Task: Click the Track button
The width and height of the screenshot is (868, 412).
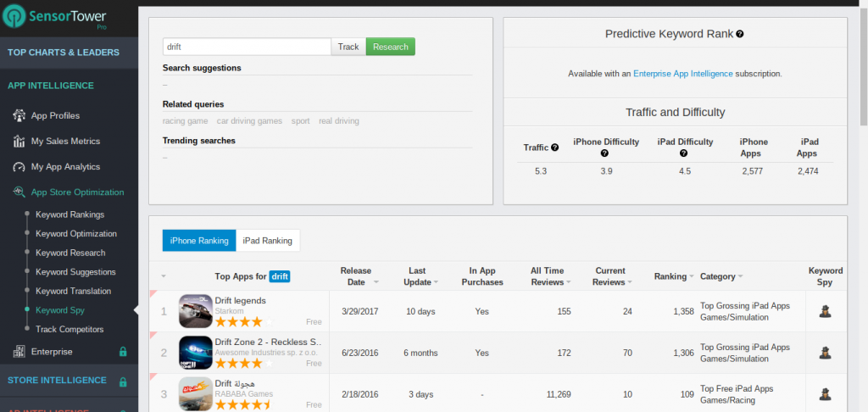Action: 348,47
